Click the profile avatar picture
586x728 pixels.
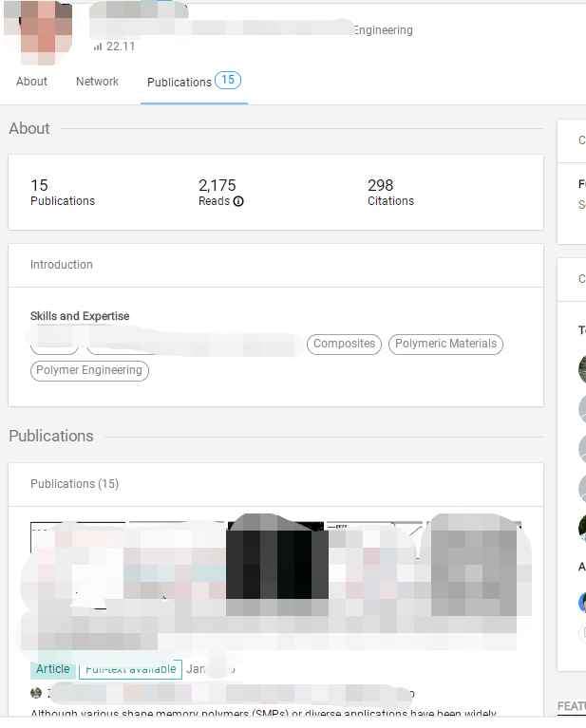pos(38,31)
